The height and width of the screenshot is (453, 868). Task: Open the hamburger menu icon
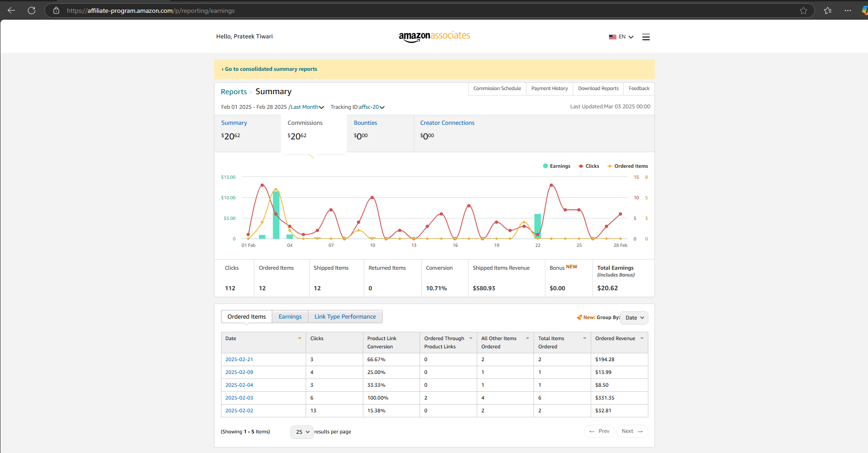pyautogui.click(x=646, y=37)
